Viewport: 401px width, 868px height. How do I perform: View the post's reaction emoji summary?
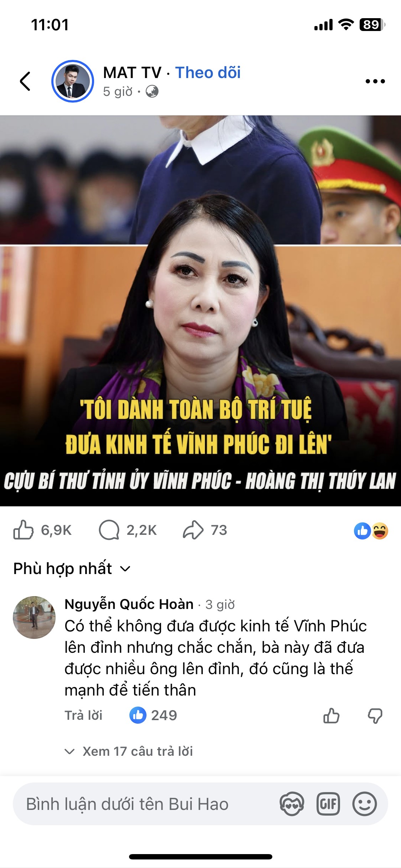(371, 531)
